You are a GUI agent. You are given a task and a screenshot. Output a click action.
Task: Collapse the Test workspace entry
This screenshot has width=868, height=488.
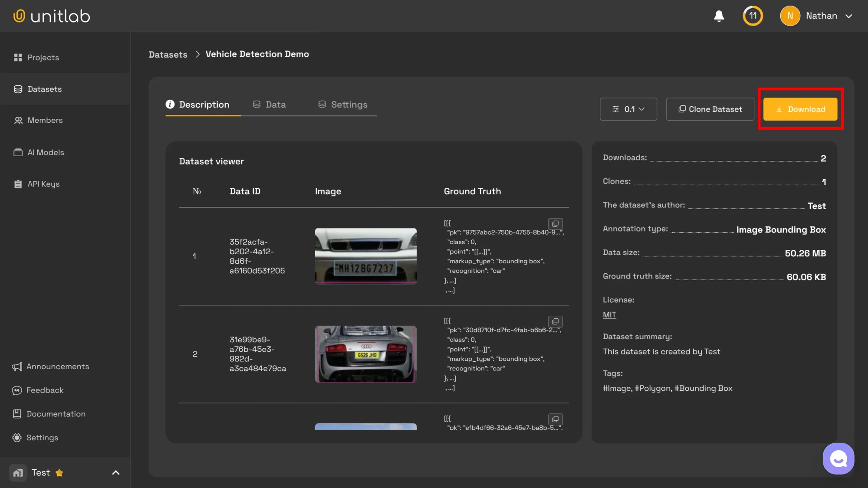pos(115,472)
